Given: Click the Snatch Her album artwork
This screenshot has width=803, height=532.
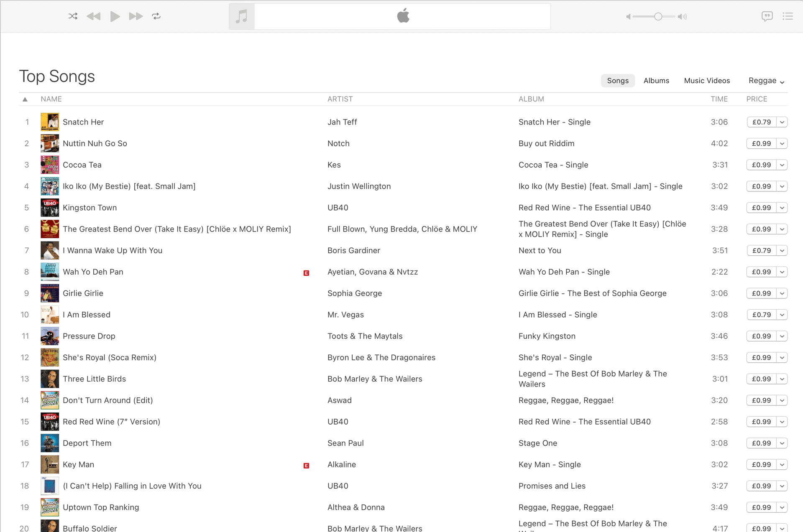Looking at the screenshot, I should tap(50, 122).
